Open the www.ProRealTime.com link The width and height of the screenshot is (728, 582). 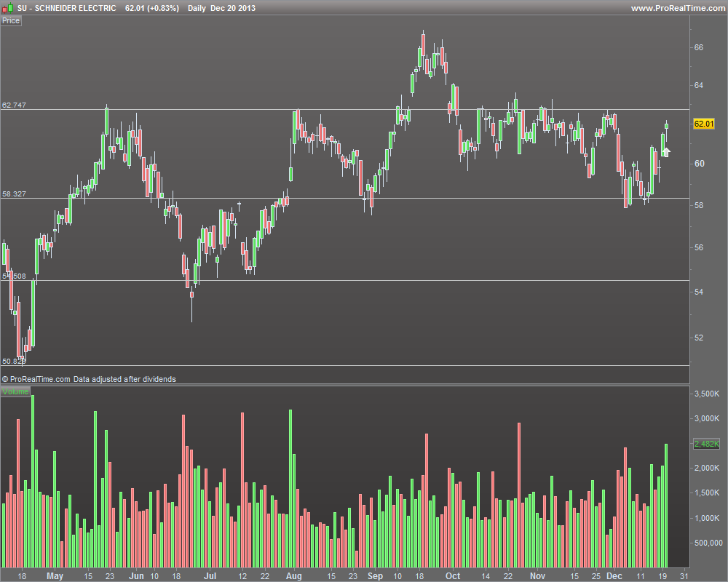[x=677, y=8]
